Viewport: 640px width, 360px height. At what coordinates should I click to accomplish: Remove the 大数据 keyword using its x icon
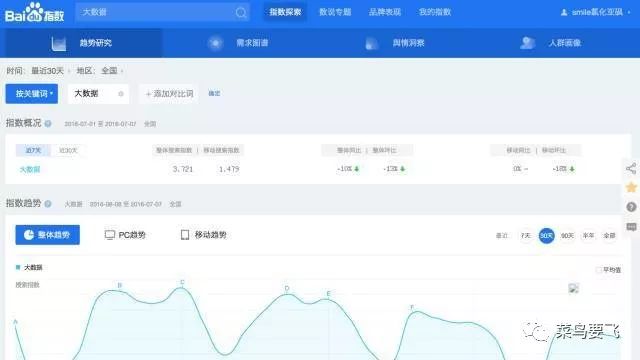(121, 94)
